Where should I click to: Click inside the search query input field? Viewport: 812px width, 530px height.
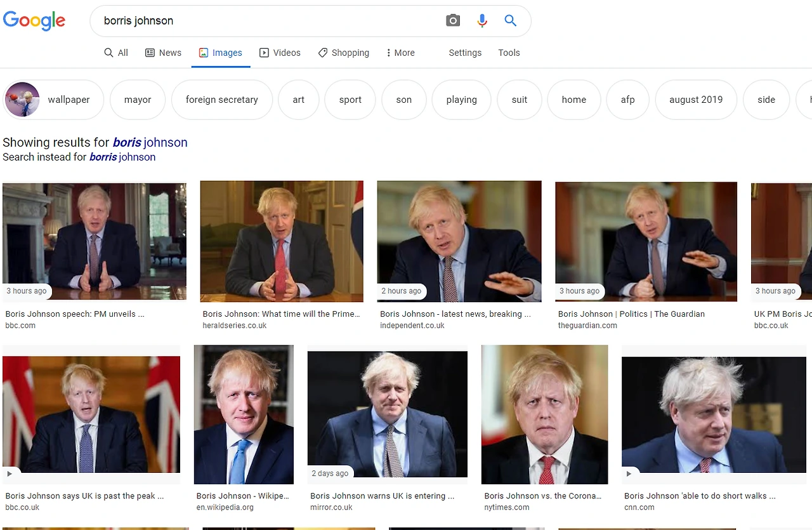coord(254,20)
